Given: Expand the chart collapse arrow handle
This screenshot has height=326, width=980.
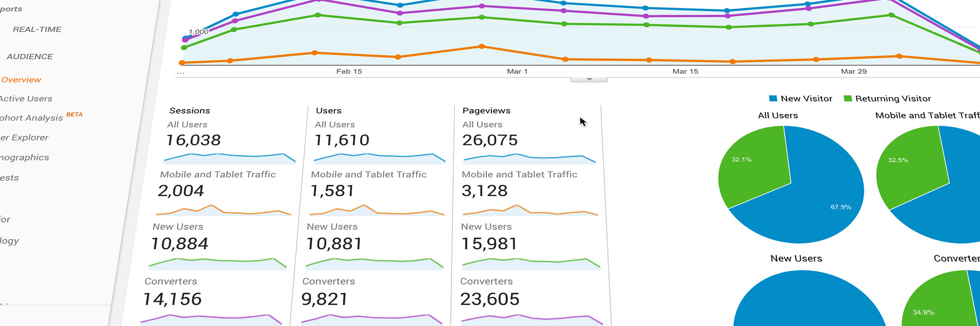Looking at the screenshot, I should 589,80.
